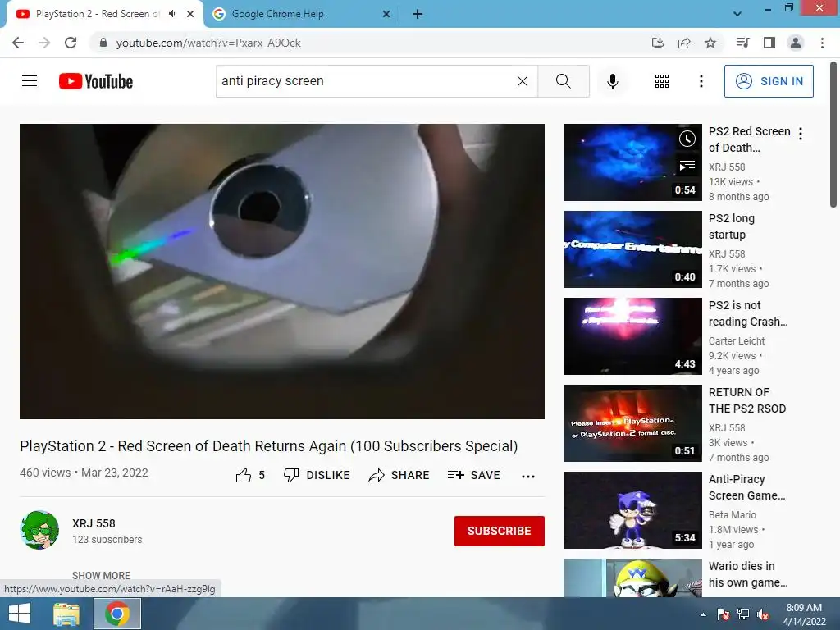Add PS2 Red Screen video to queue
The image size is (840, 630).
click(x=687, y=166)
